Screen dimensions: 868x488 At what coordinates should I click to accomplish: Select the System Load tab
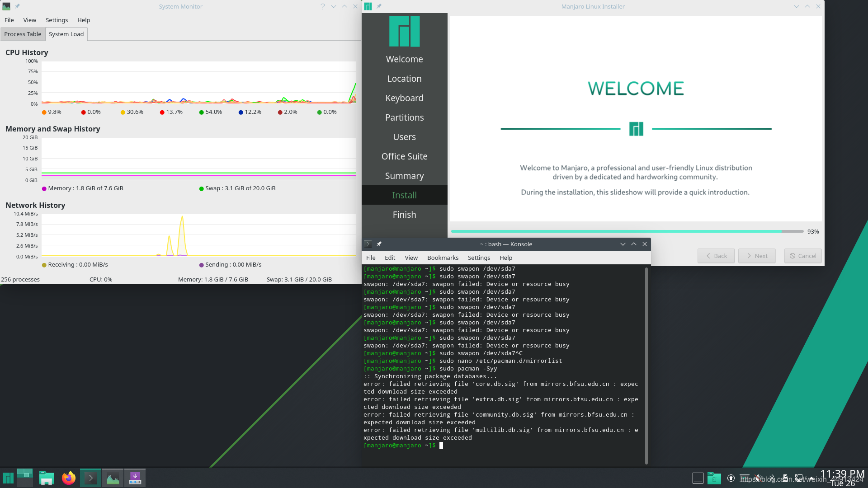[x=66, y=34]
